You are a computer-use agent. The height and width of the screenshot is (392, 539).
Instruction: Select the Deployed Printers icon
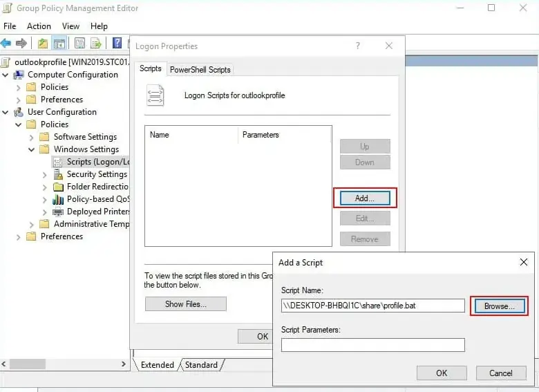coord(58,212)
